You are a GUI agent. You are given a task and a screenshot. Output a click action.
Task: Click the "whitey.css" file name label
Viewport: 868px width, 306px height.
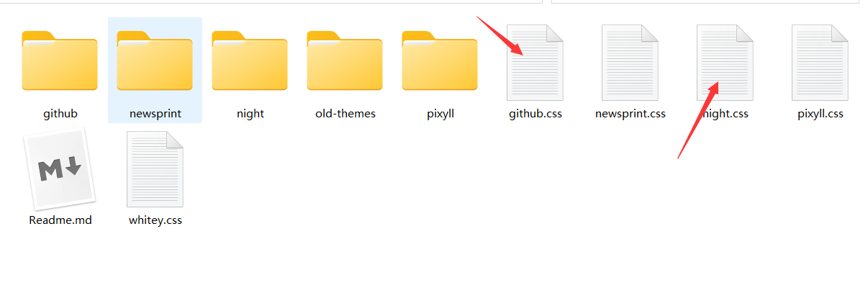coord(155,220)
